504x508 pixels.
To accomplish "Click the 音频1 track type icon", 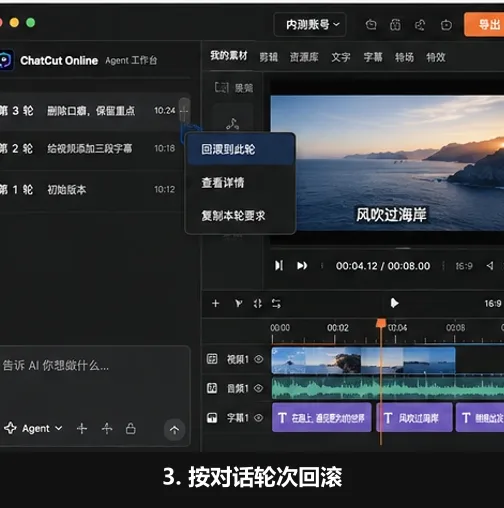I will tap(212, 388).
